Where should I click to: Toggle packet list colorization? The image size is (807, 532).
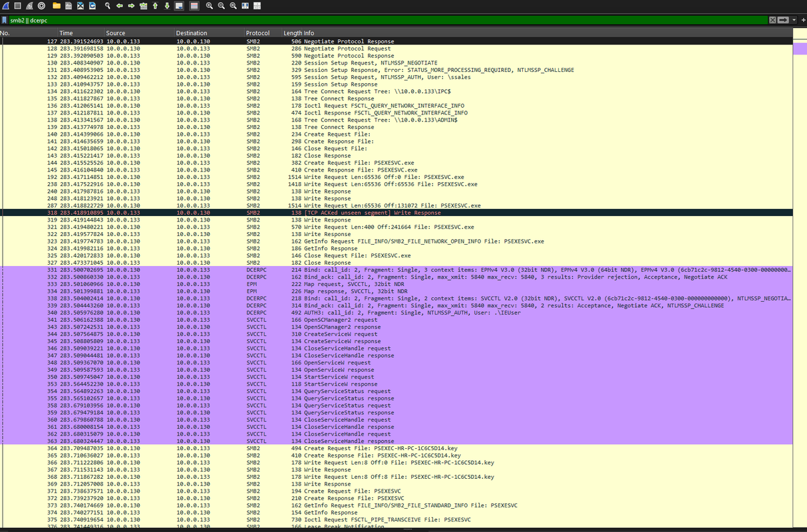coord(194,5)
